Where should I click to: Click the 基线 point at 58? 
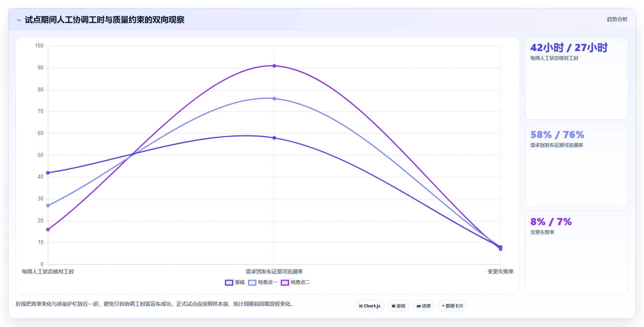point(274,138)
